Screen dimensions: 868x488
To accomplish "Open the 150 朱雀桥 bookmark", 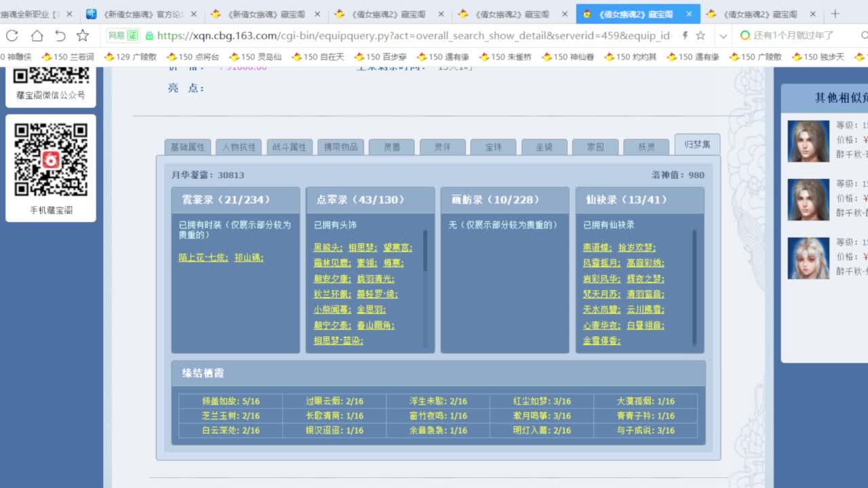I will 506,57.
